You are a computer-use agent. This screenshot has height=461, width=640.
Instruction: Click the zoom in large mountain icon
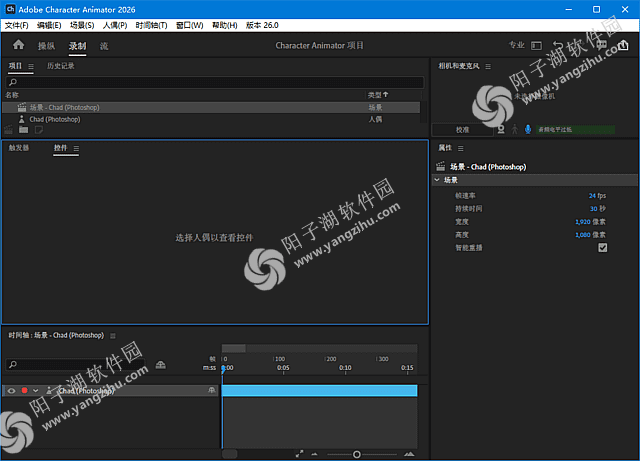tap(409, 454)
